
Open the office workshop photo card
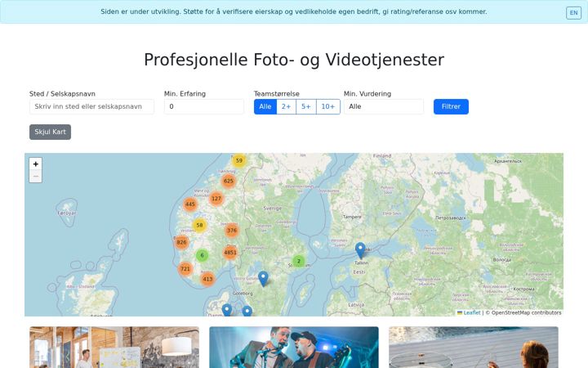[114, 348]
